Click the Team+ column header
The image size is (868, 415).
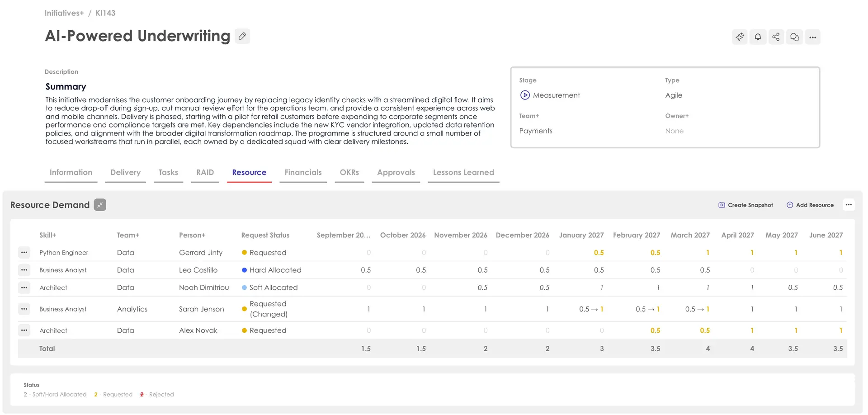(128, 235)
